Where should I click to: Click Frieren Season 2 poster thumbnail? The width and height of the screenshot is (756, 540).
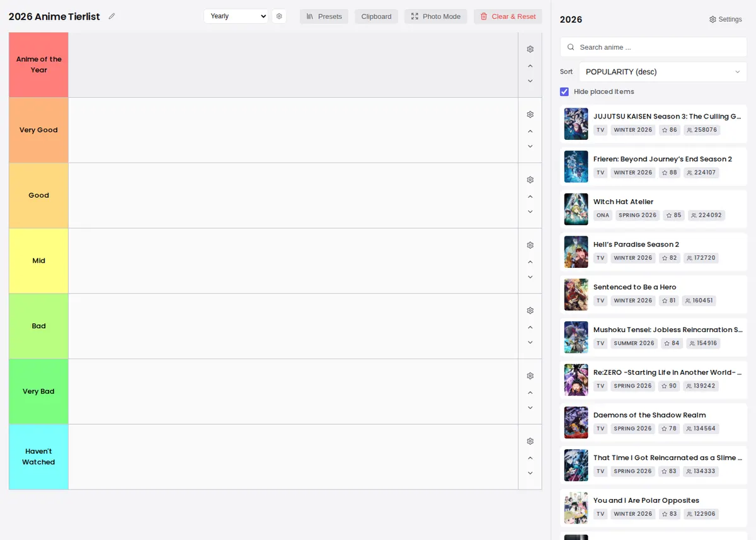(576, 166)
